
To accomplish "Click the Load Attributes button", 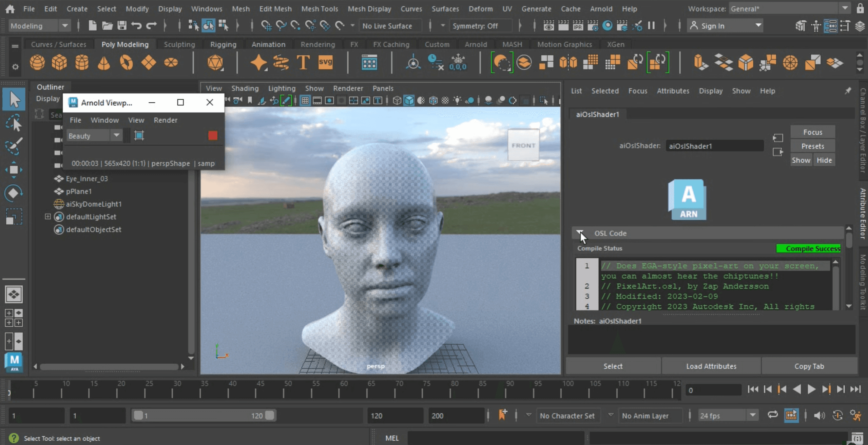I will (x=711, y=366).
